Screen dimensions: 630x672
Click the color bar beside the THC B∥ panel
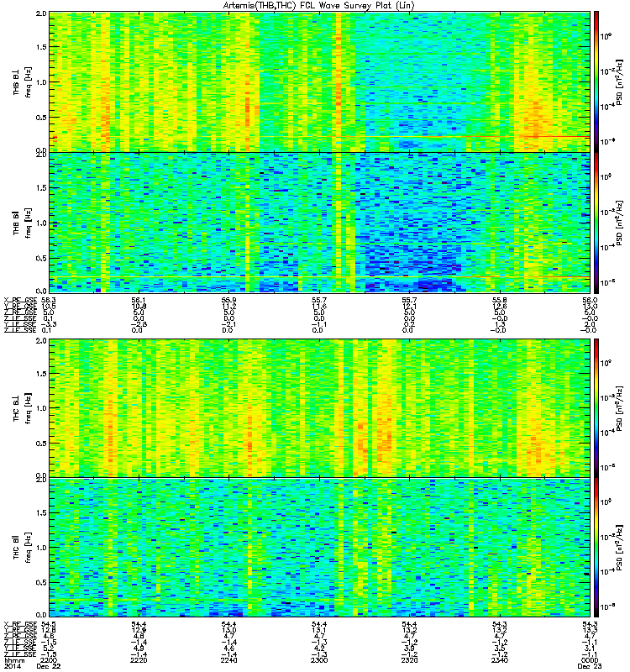[596, 547]
